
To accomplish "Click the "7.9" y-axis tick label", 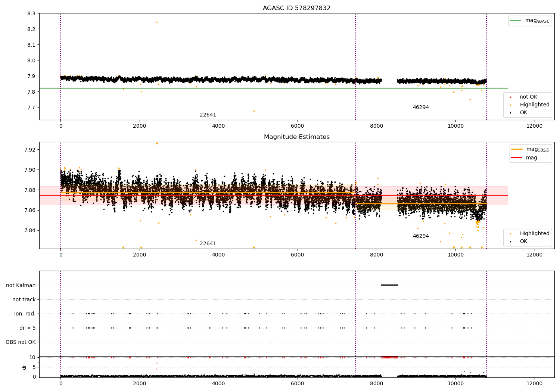I will (31, 76).
